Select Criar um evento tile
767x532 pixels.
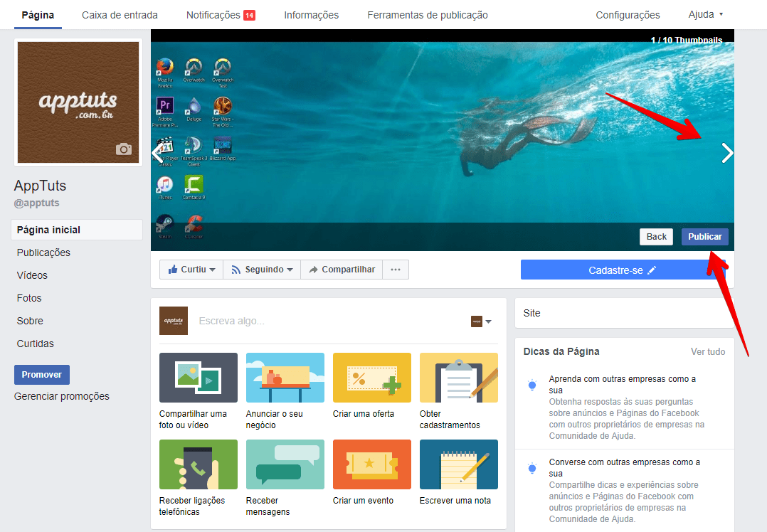click(x=371, y=473)
